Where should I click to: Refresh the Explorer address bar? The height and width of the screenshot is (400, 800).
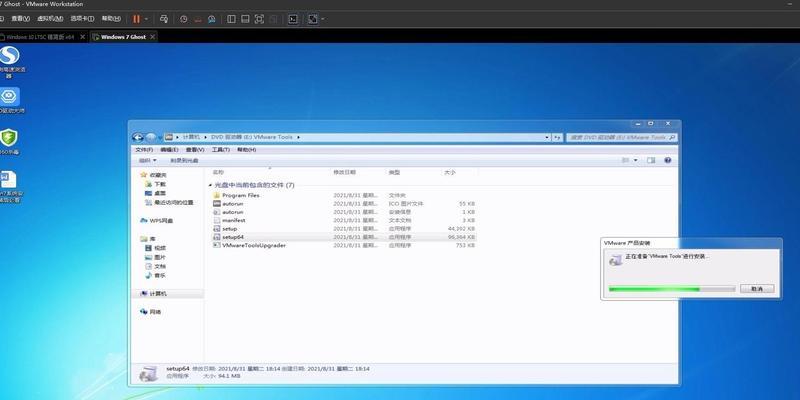557,137
